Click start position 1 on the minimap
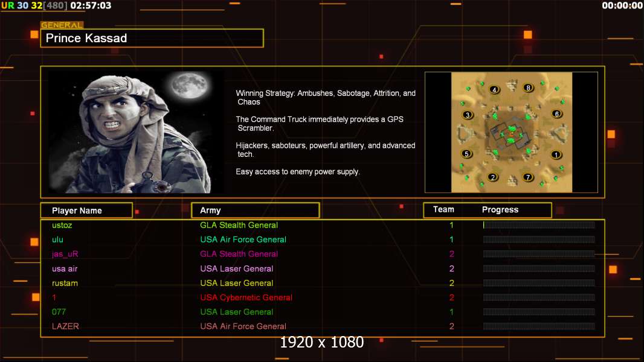The height and width of the screenshot is (362, 644). click(x=556, y=155)
